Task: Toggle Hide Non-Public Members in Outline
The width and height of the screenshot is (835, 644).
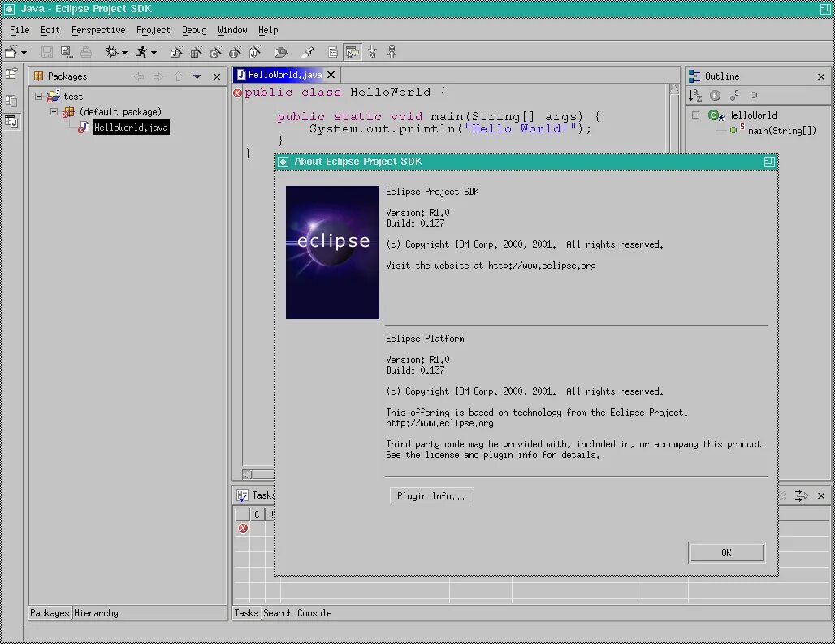Action: tap(754, 95)
